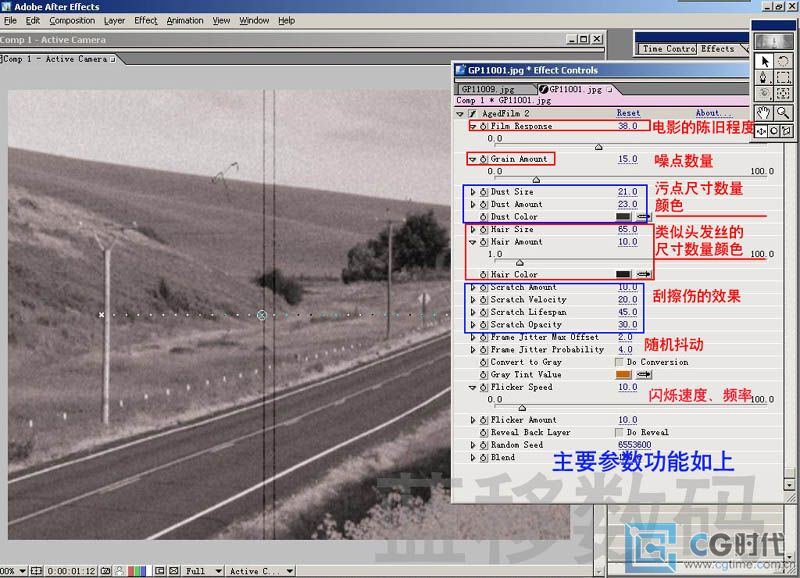Expand the Scratch Lifespan property

pos(473,312)
